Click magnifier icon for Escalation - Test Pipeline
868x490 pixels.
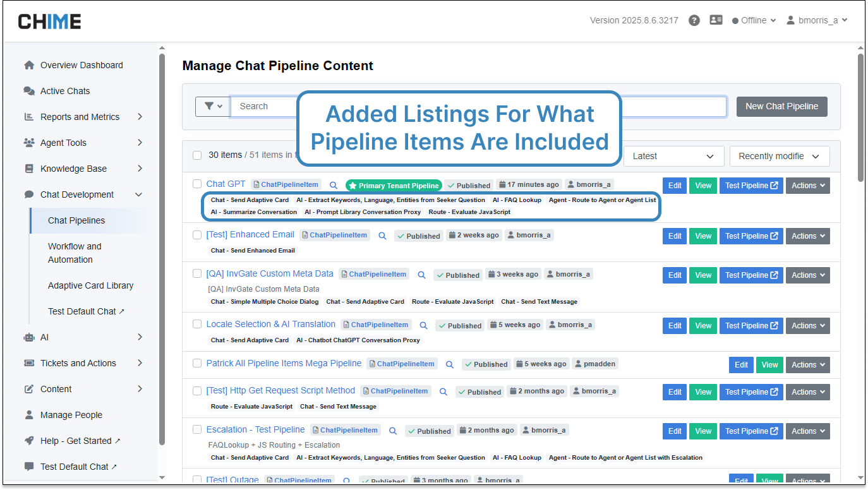click(x=393, y=431)
